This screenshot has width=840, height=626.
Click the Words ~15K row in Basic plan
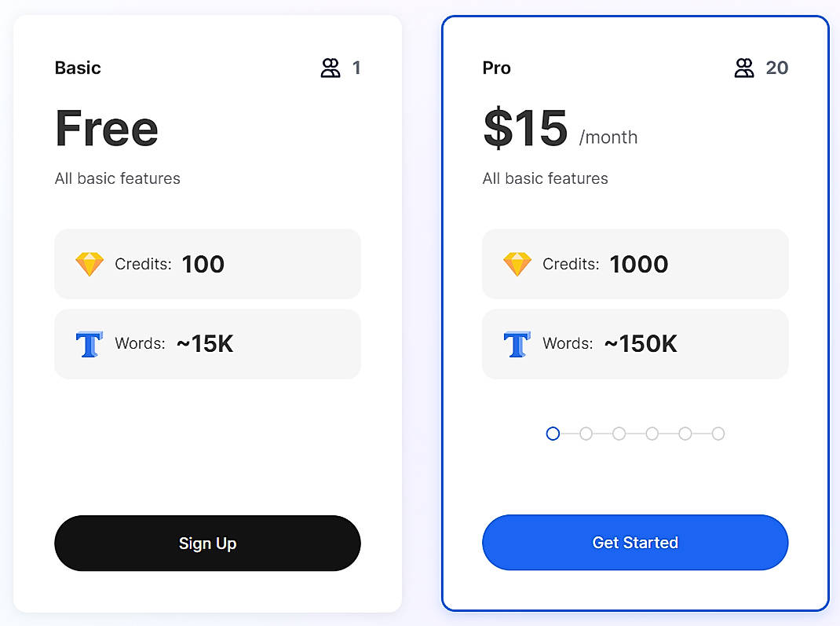point(207,343)
